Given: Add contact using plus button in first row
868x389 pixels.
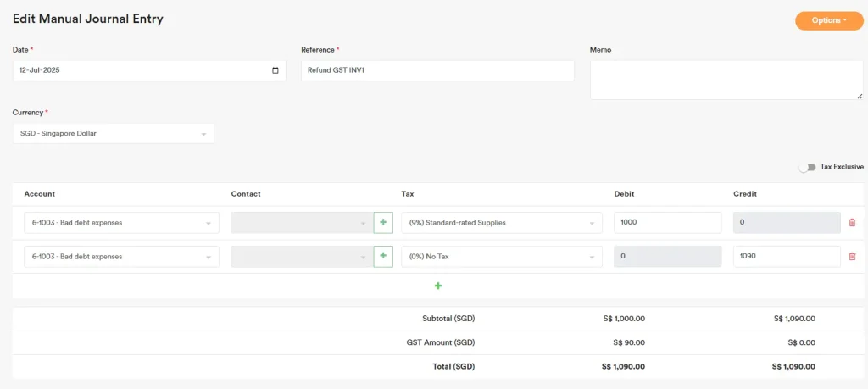Looking at the screenshot, I should [383, 223].
